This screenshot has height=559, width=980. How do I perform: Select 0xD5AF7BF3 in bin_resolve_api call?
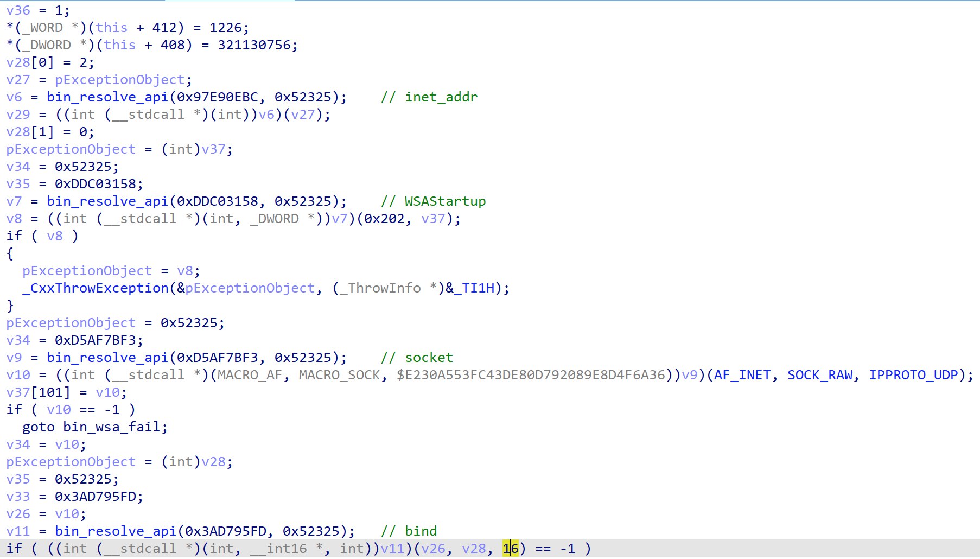click(218, 358)
